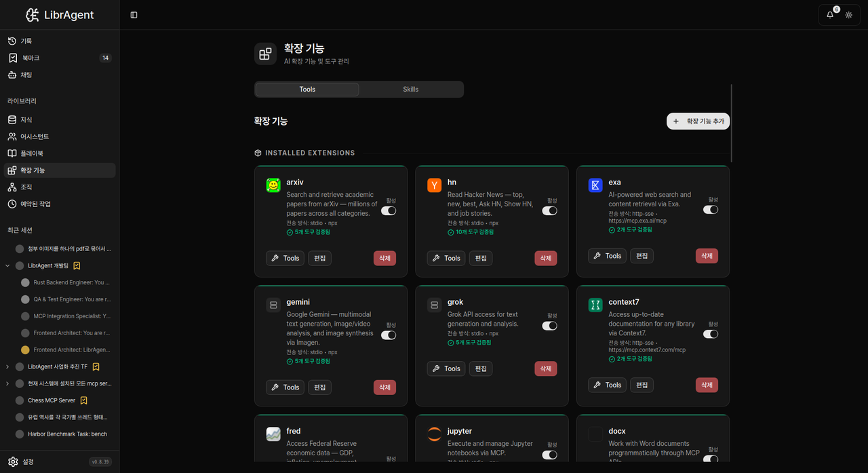Toggle the jupyter extension switch

[x=550, y=455]
